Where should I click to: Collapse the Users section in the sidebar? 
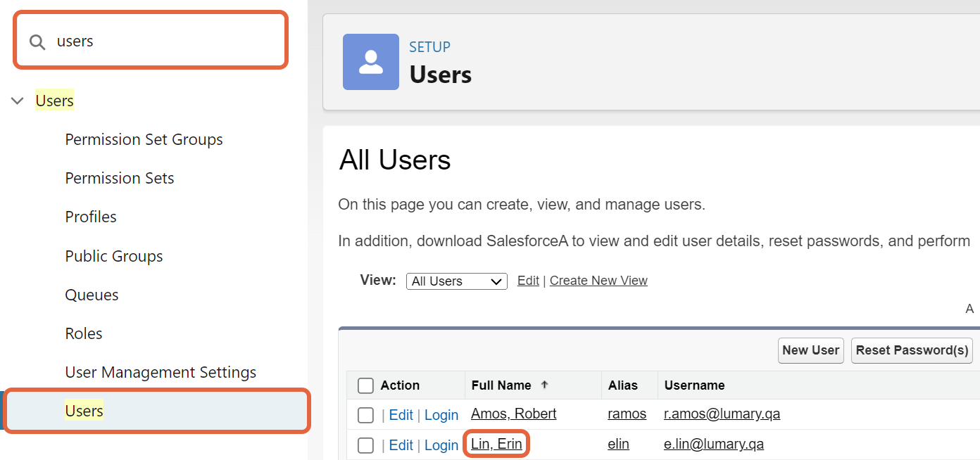(17, 100)
